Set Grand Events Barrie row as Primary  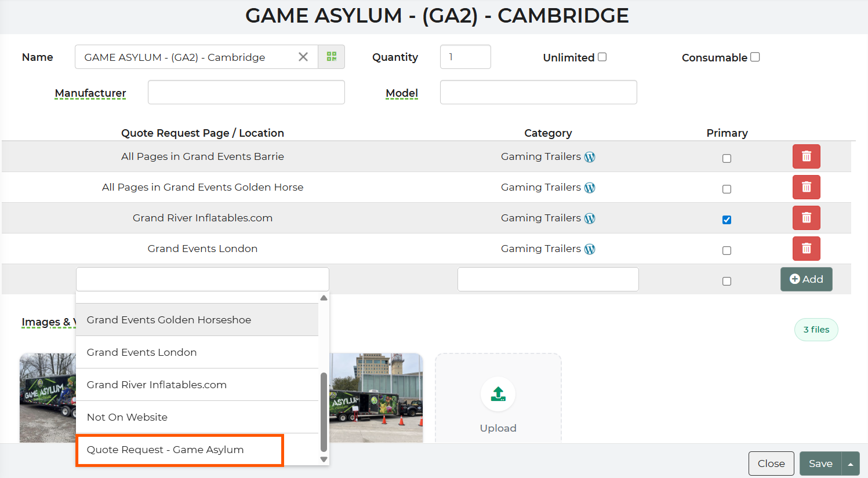click(727, 158)
